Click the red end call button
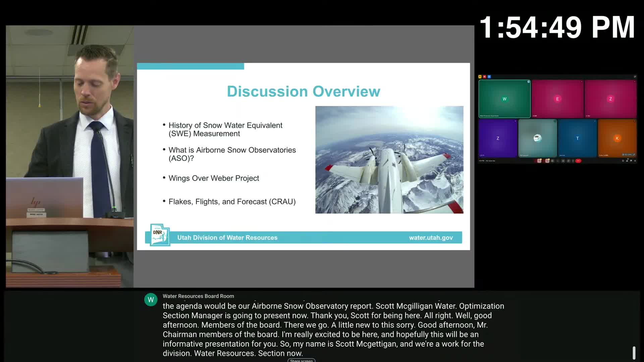 point(578,161)
